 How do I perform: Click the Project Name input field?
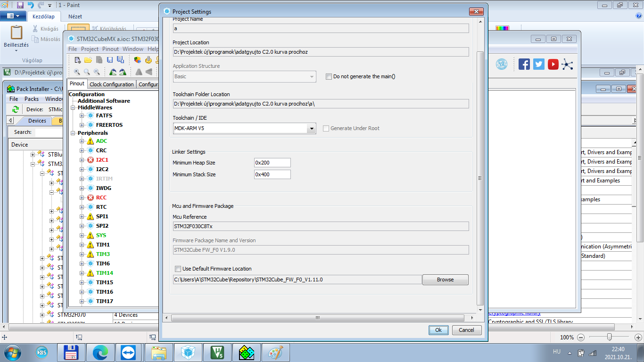321,28
